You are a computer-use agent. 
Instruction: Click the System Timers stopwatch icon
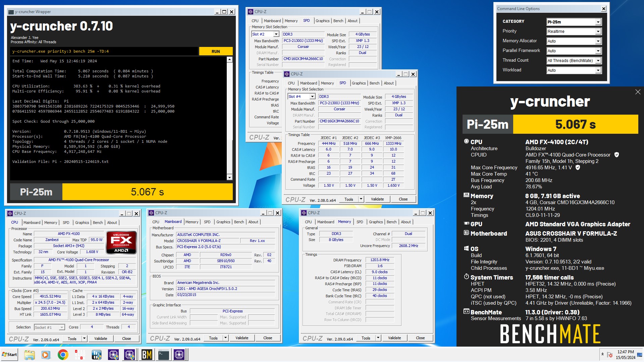click(x=466, y=277)
